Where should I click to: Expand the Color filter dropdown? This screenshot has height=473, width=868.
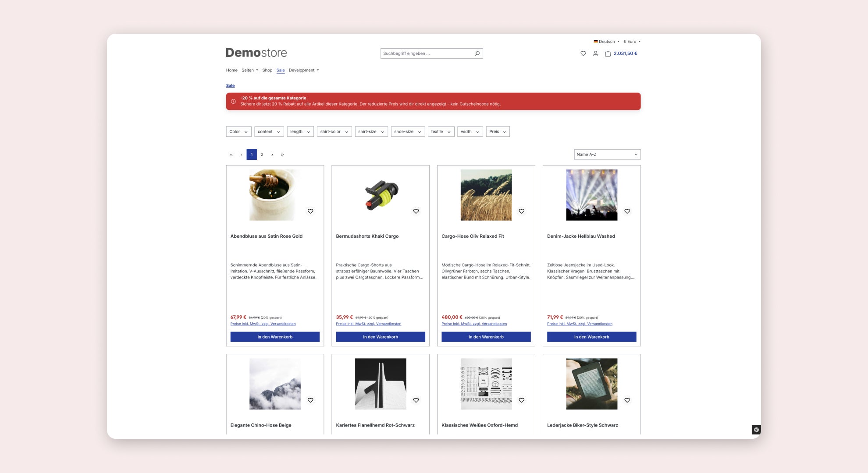point(238,132)
